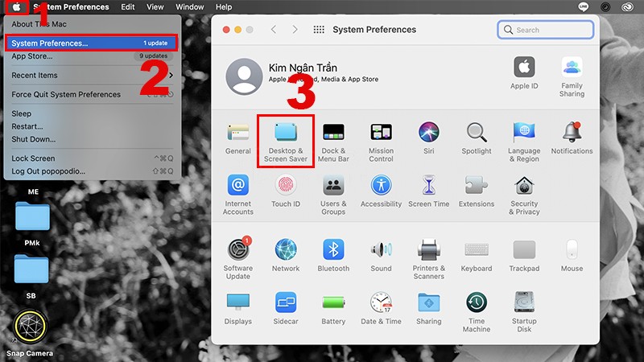Click the back navigation arrow
The width and height of the screenshot is (644, 362).
tap(274, 30)
